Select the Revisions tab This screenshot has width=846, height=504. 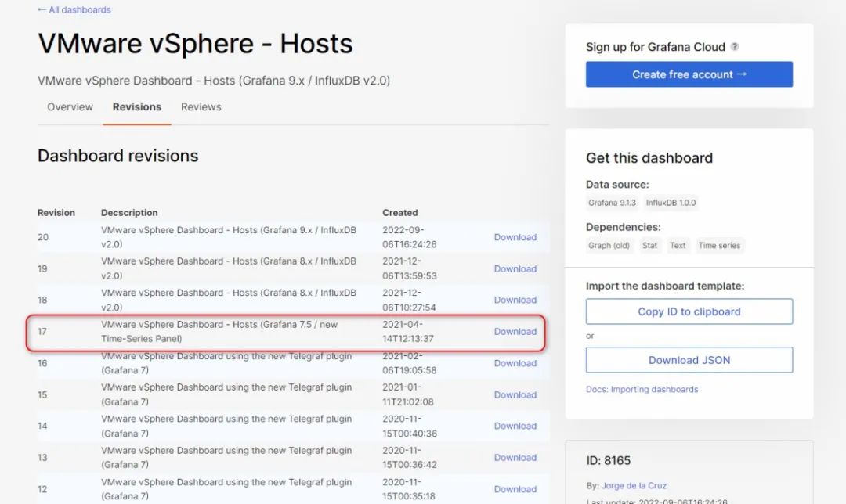pyautogui.click(x=137, y=106)
